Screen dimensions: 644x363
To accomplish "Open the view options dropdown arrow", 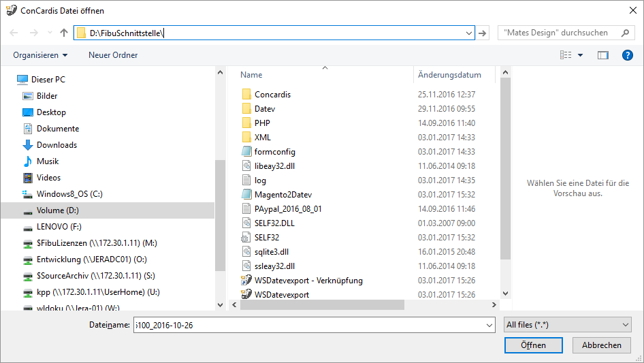I will (580, 55).
